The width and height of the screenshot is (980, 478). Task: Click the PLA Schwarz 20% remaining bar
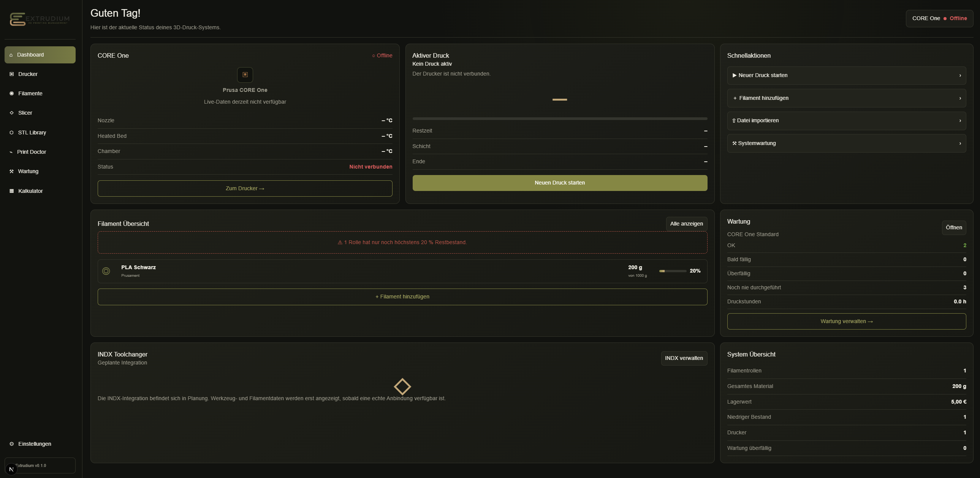click(673, 271)
